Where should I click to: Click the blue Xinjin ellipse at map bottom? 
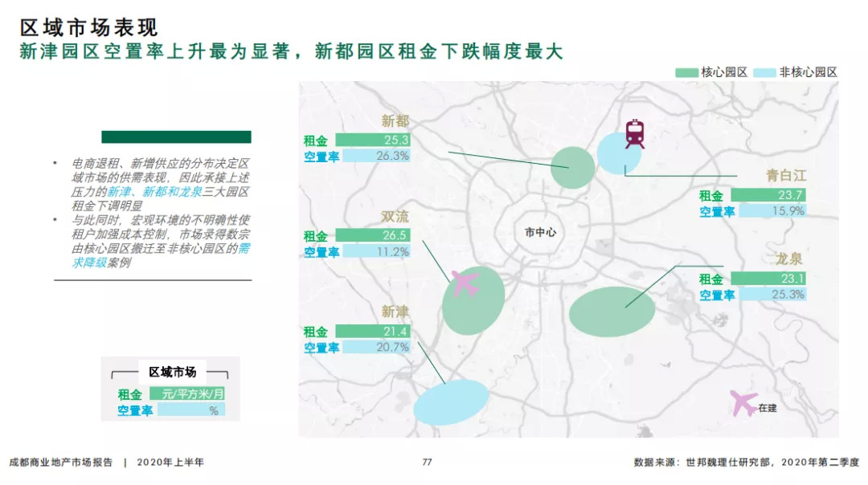(451, 402)
